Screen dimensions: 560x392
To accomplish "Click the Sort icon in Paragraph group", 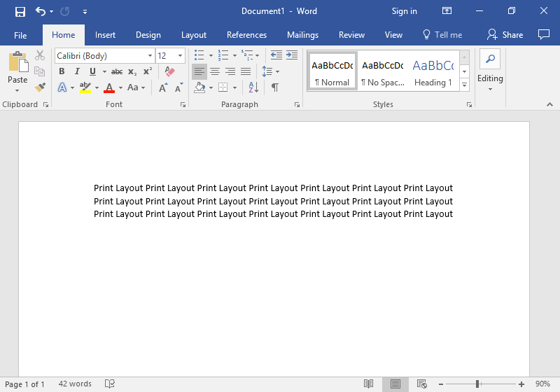I will click(x=253, y=87).
